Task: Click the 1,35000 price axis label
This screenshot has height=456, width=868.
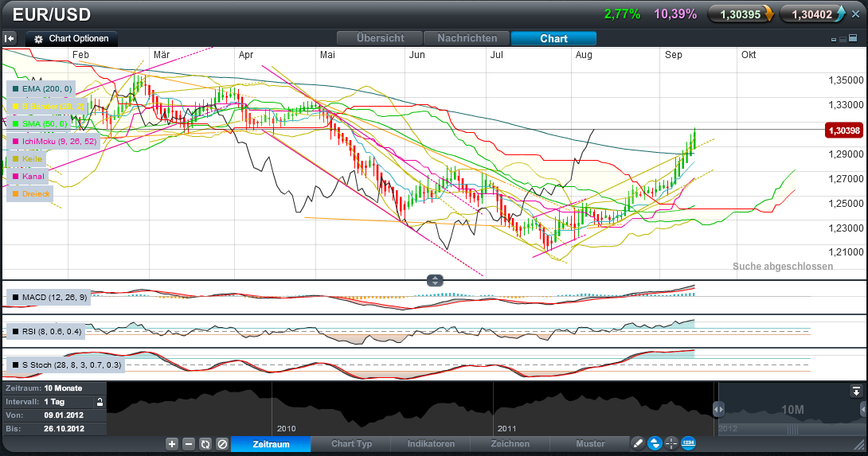Action: click(x=845, y=80)
